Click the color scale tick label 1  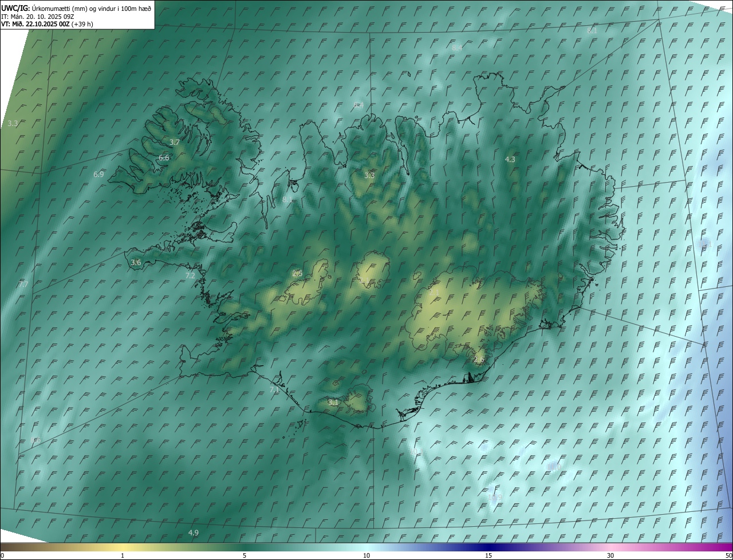pyautogui.click(x=123, y=555)
